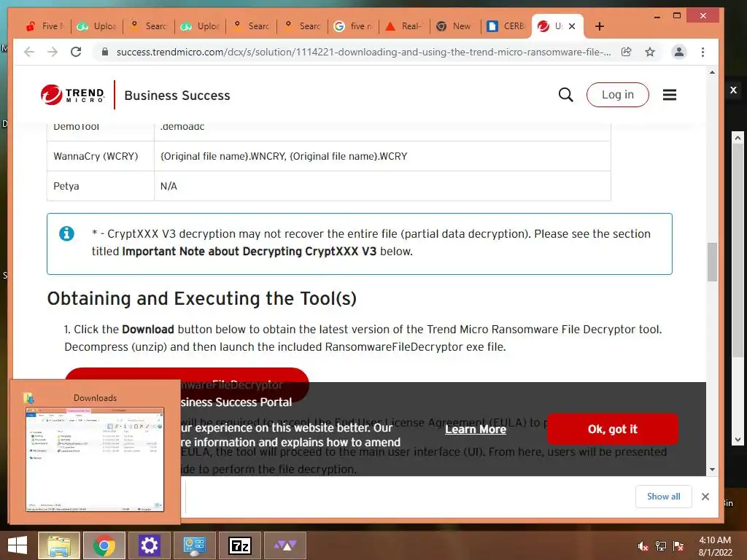
Task: Open the gear settings taskbar app
Action: point(149,545)
